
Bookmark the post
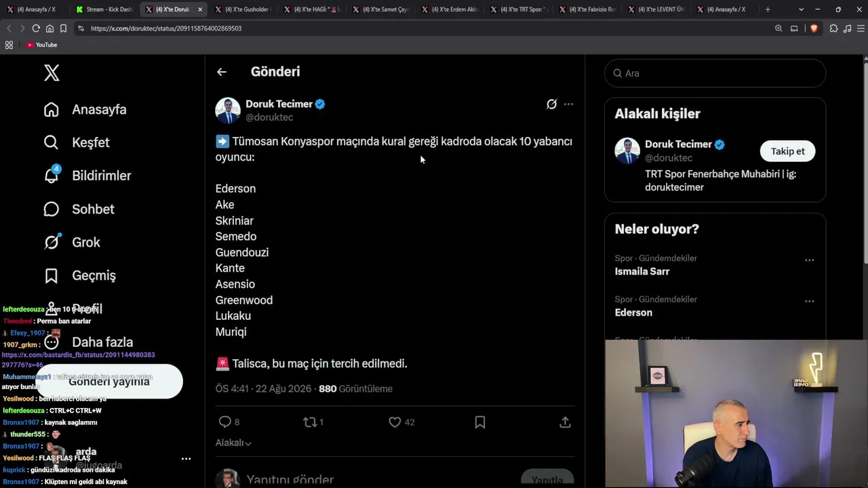point(479,422)
